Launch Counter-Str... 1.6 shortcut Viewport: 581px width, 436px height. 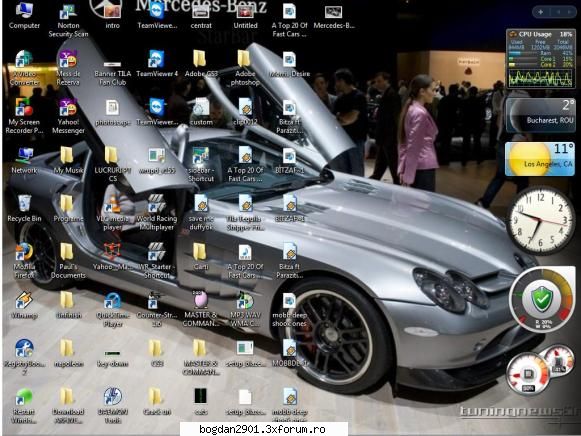click(157, 309)
